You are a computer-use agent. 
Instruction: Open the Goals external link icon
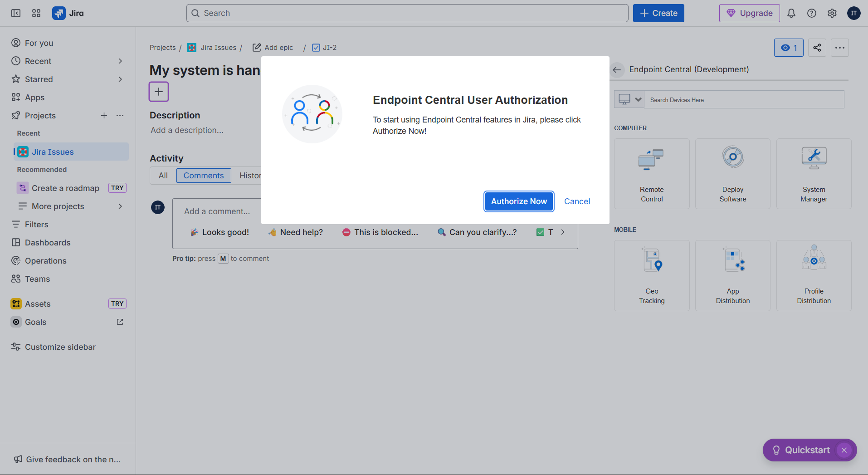pos(120,322)
